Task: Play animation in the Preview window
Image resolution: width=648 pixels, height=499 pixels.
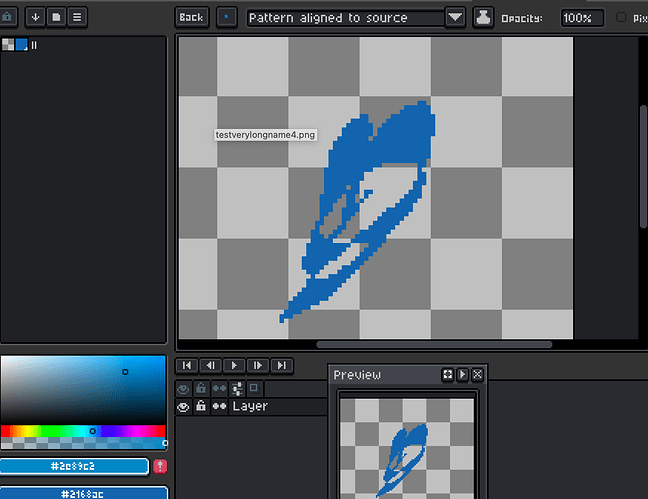Action: tap(462, 374)
